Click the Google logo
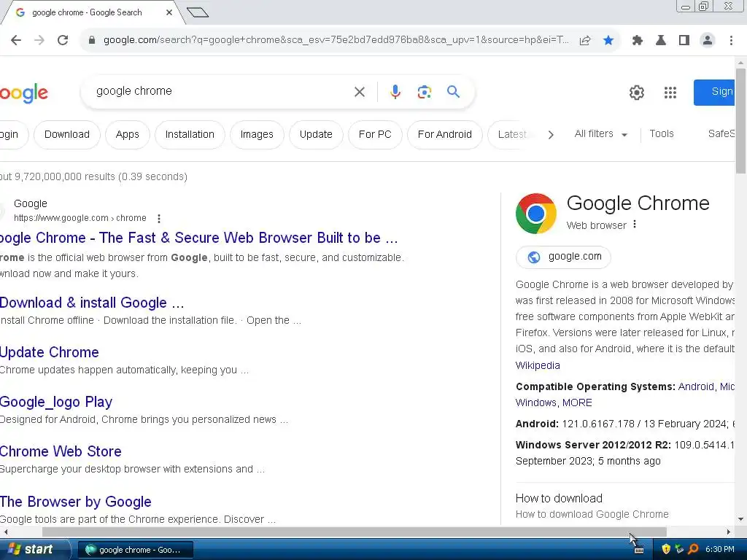 coord(24,93)
